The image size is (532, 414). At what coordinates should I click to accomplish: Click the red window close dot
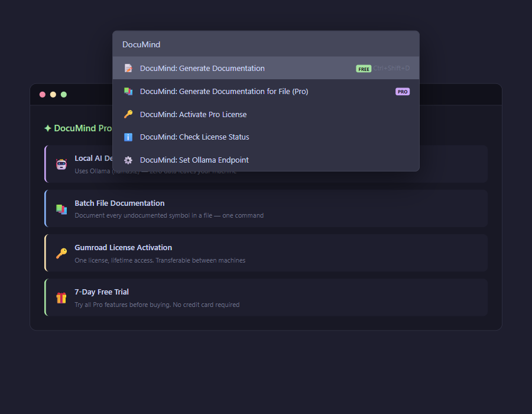(43, 95)
